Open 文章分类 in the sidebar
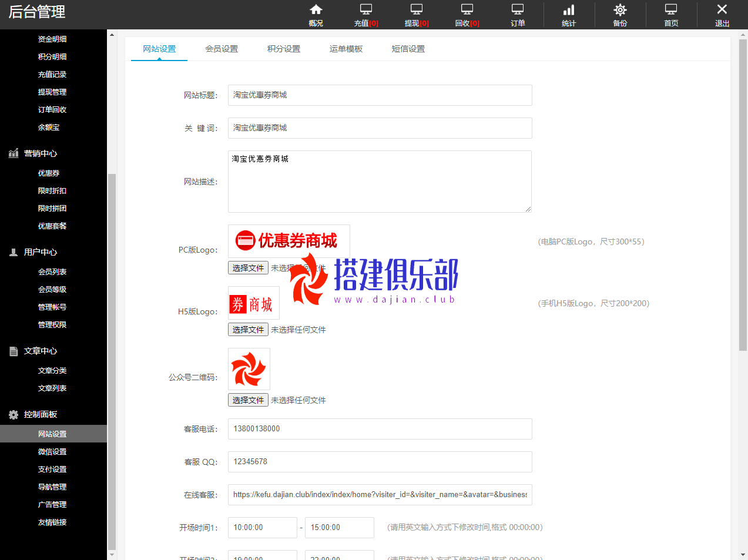Viewport: 748px width, 560px height. (x=52, y=370)
